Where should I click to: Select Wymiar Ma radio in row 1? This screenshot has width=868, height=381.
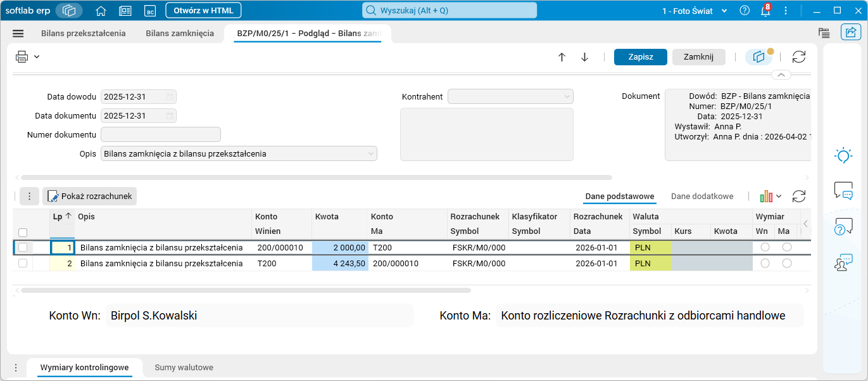click(x=787, y=247)
